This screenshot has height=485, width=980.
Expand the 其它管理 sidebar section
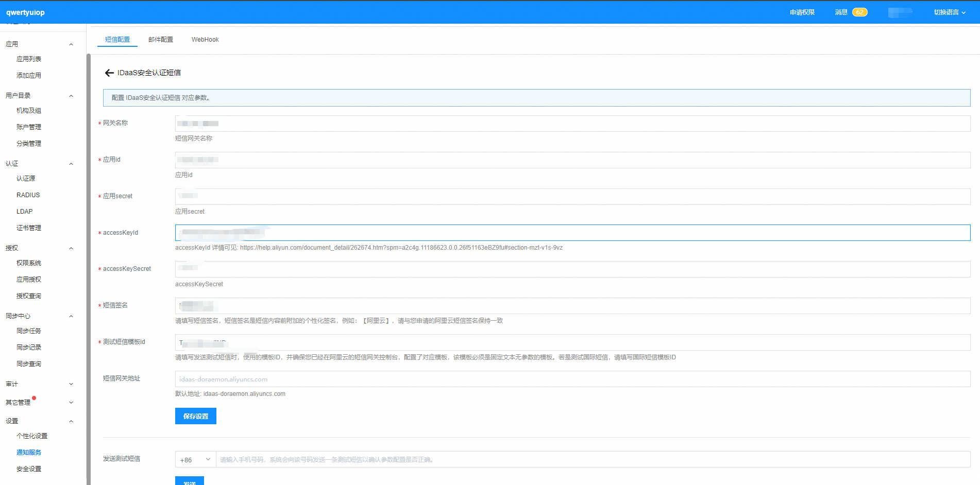click(x=71, y=403)
